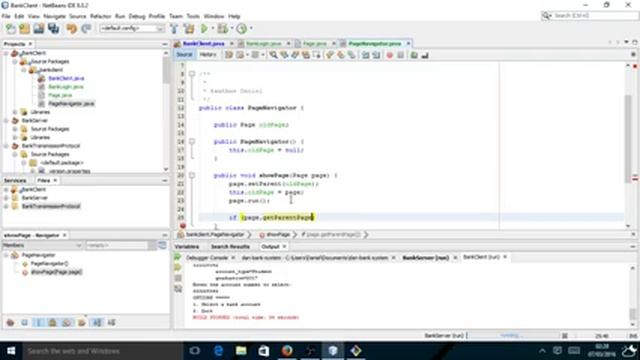Expand the BankServer project node in Projects

pos(6,120)
